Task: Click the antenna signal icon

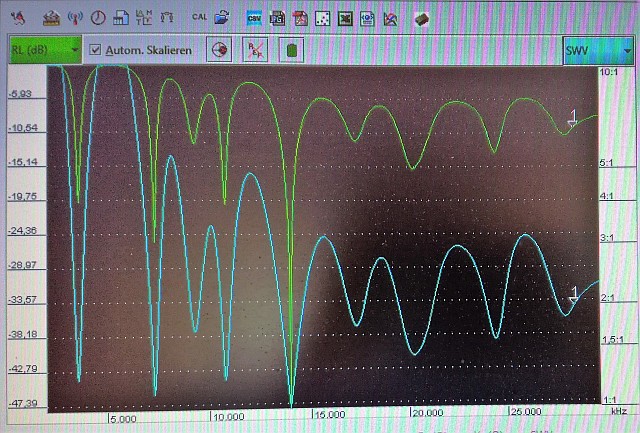Action: [x=75, y=17]
